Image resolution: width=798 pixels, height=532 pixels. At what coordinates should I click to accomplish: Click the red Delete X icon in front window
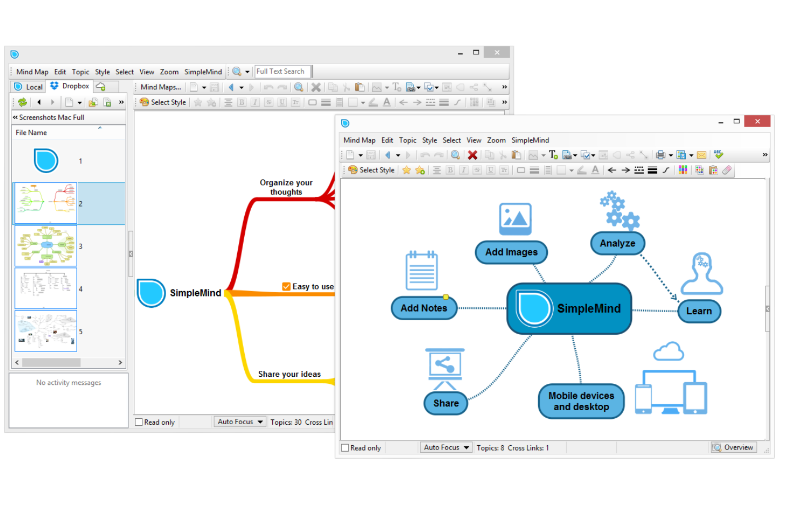tap(472, 155)
